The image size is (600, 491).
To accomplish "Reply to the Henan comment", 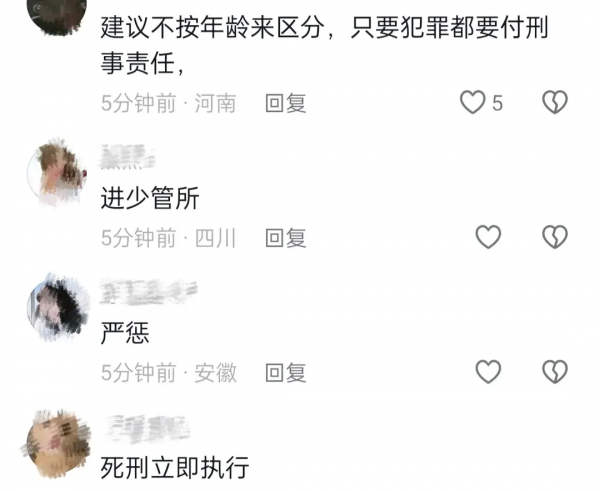I will (286, 103).
